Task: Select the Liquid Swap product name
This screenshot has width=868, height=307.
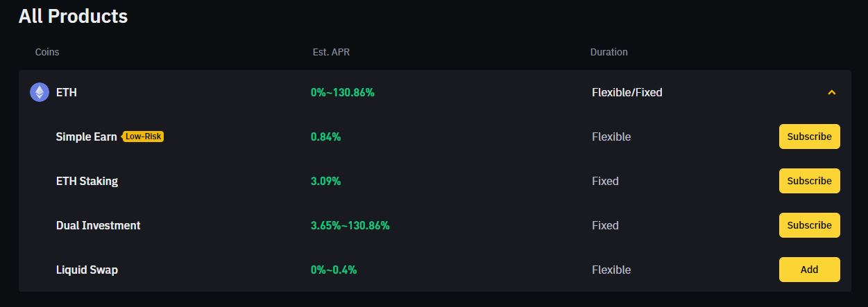Action: (x=87, y=270)
